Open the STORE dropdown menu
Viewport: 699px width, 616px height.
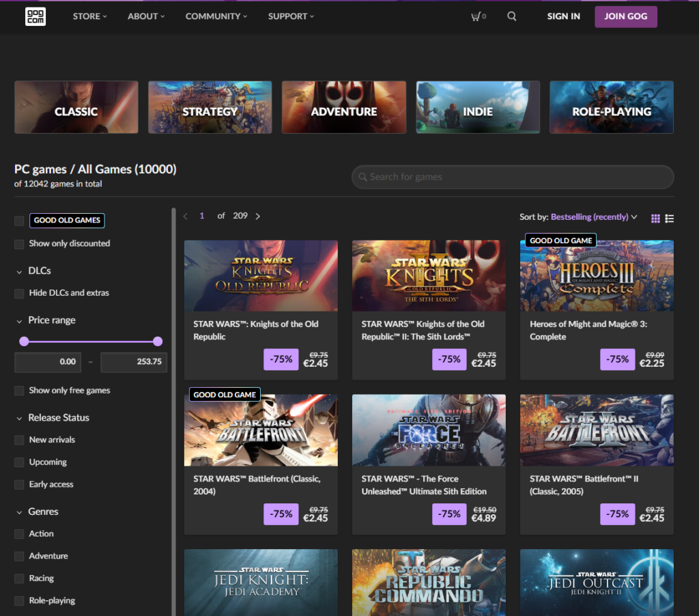89,16
